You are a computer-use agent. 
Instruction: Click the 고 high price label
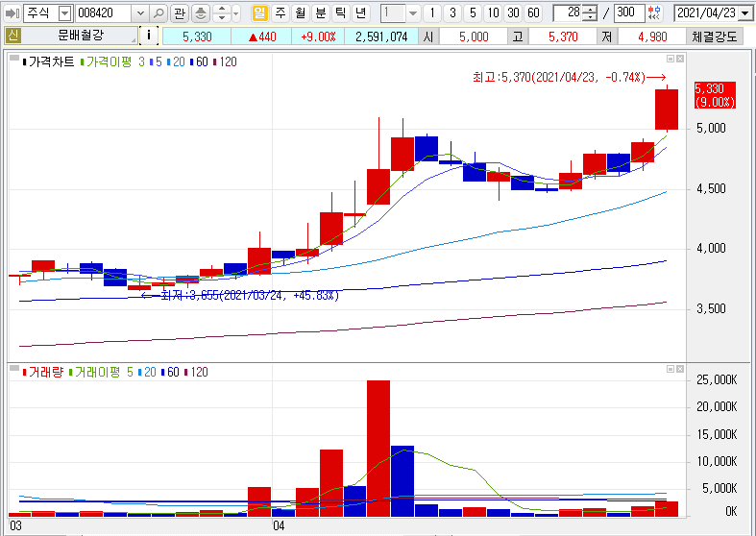518,37
